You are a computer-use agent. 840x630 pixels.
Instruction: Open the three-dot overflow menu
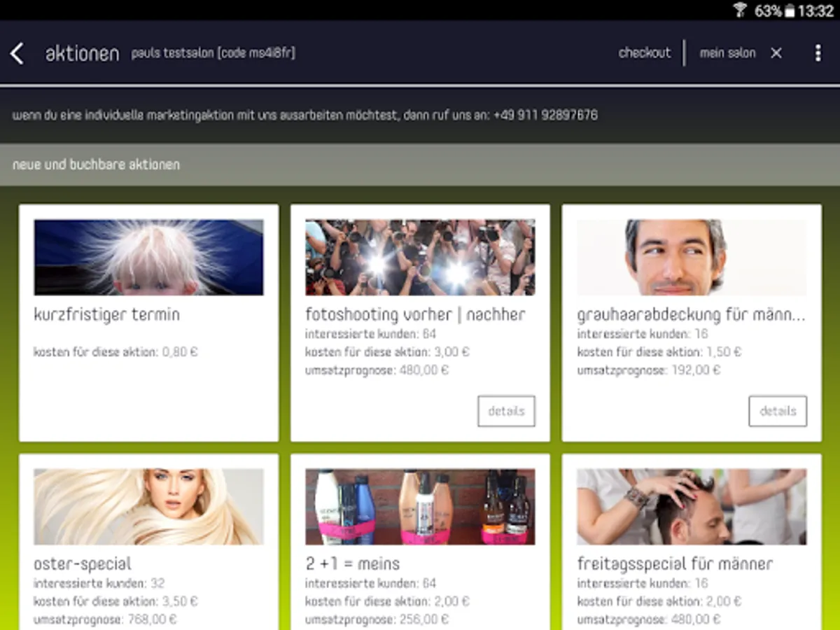click(818, 53)
